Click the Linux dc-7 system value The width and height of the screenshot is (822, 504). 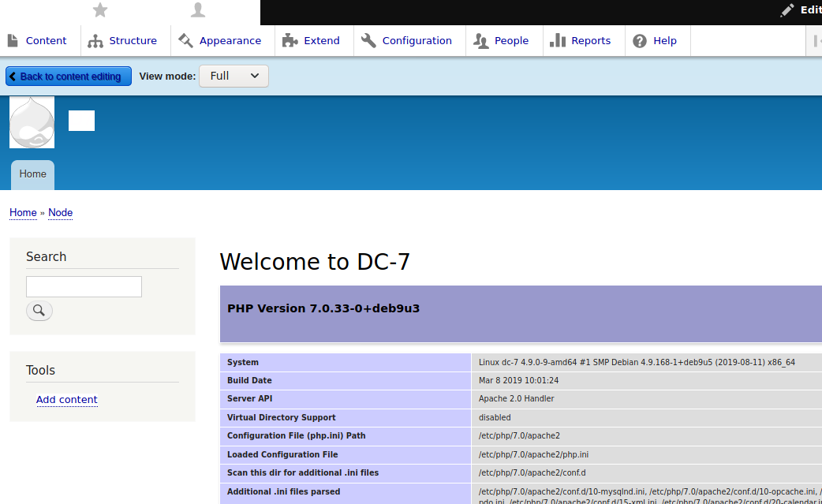coord(637,362)
